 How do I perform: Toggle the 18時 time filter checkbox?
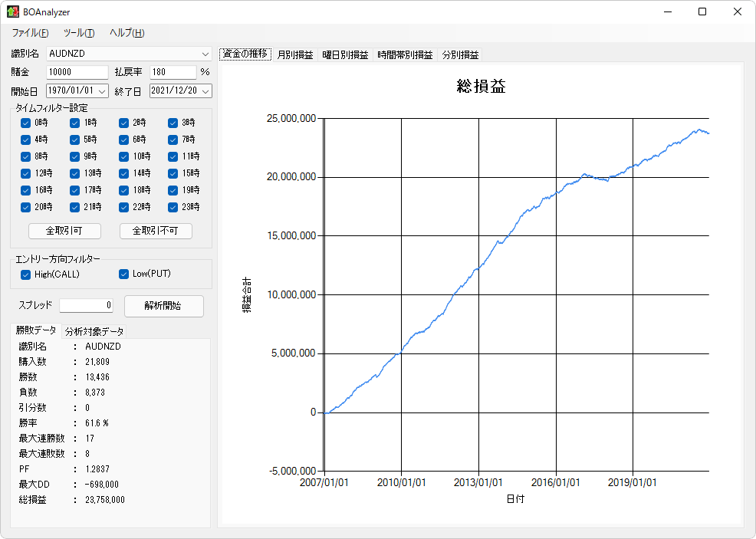click(x=124, y=190)
